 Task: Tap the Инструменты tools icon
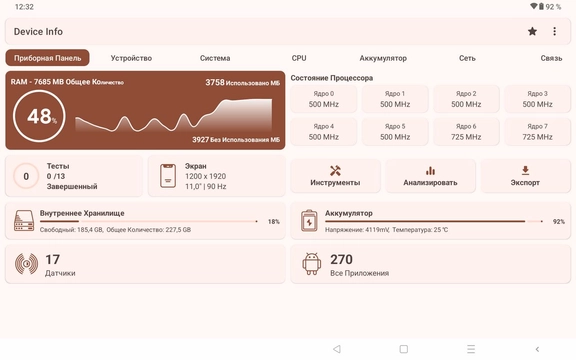pos(335,170)
